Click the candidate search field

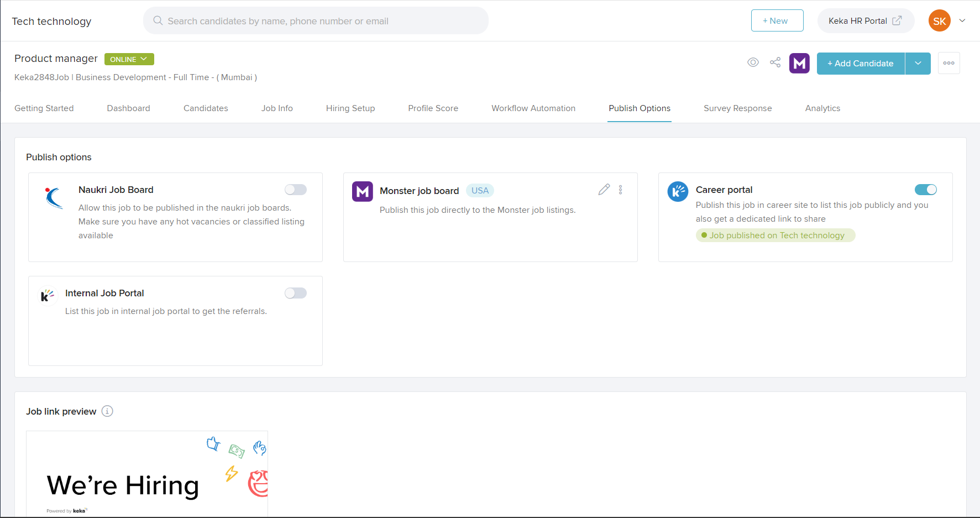point(316,21)
